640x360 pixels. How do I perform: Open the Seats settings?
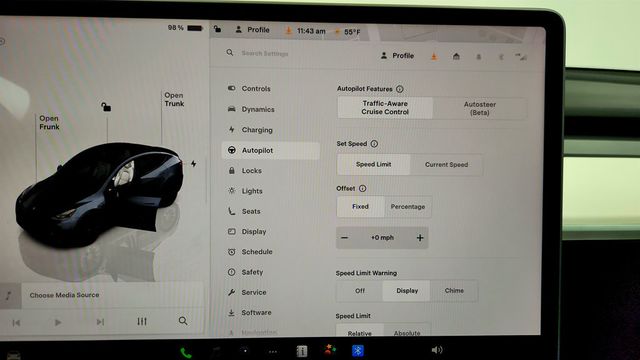[x=244, y=211]
